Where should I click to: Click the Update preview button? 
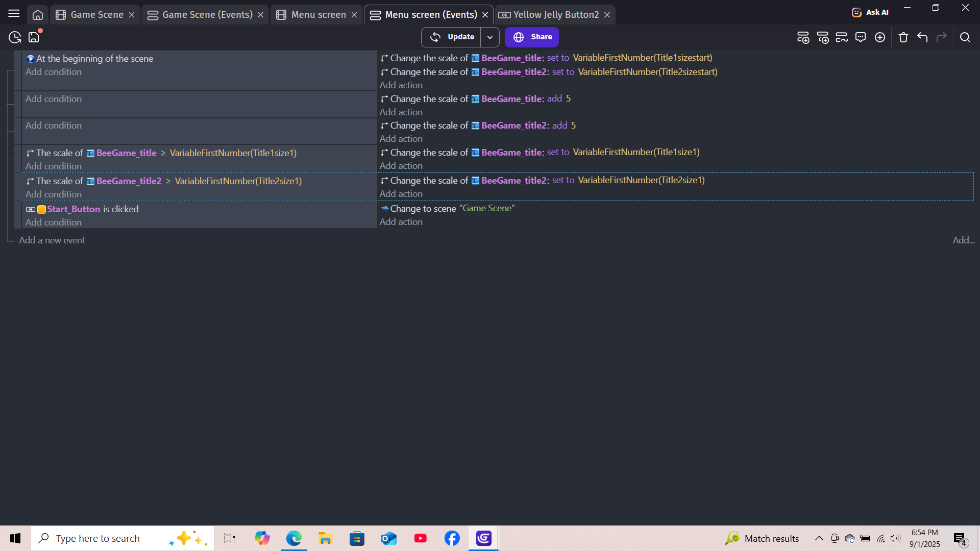(x=452, y=37)
